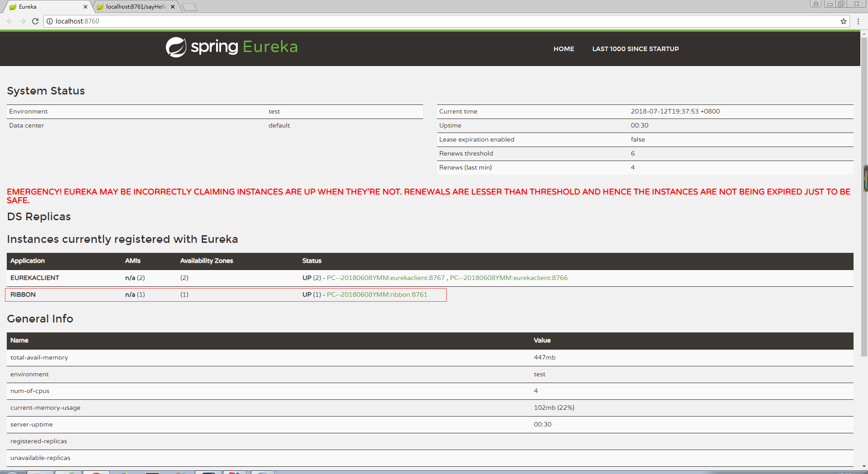Open the HOME navigation item

coord(564,49)
